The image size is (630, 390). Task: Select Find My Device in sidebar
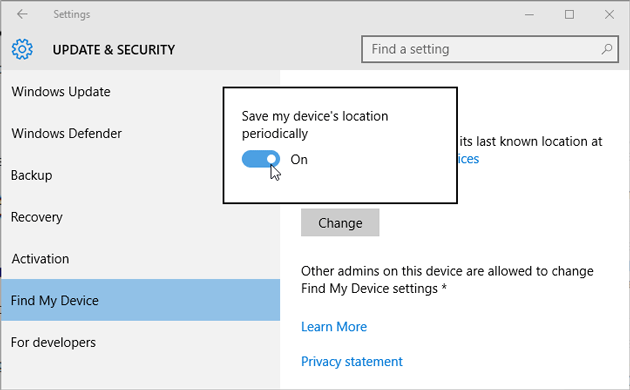[141, 300]
